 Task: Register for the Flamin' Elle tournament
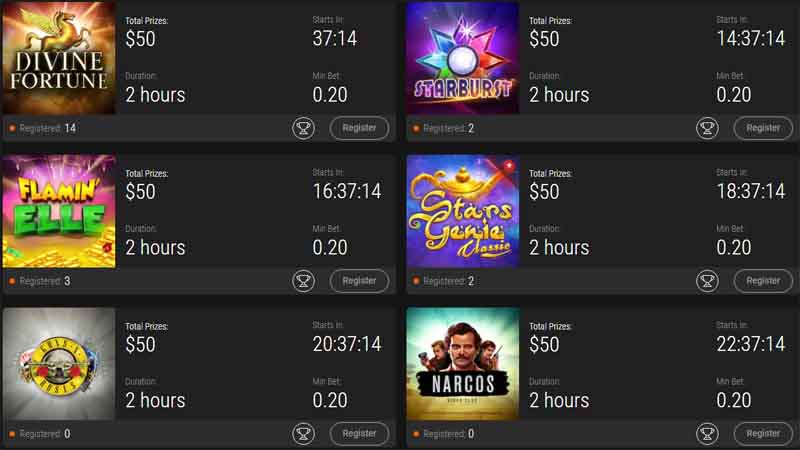click(x=359, y=281)
